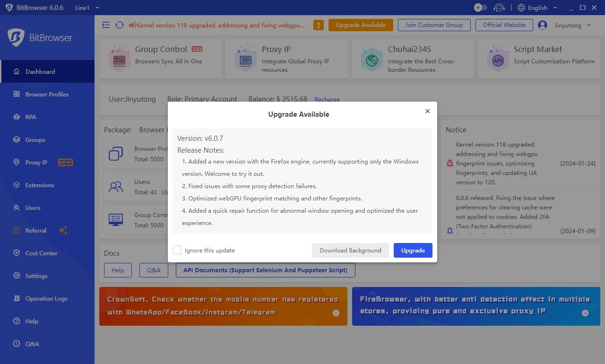605x364 pixels.
Task: Open the Official Website button
Action: click(x=504, y=25)
